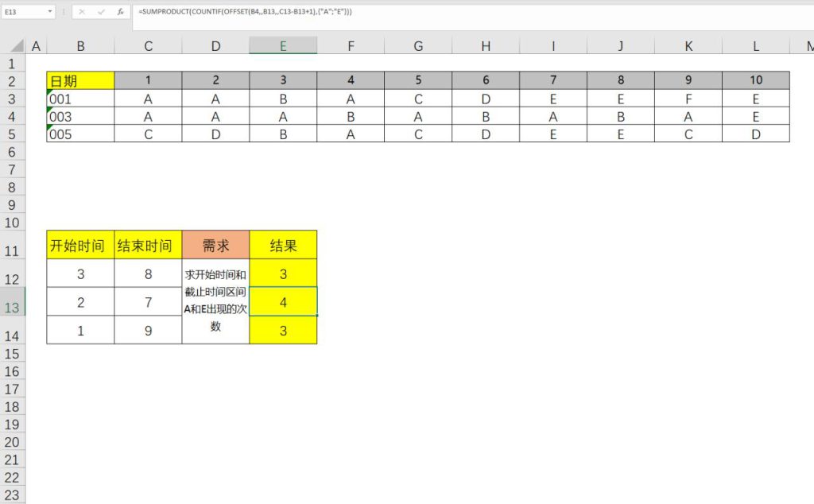Click inside the SUMPRODUCT formula bar text
Viewport: 814px width, 504px height.
pyautogui.click(x=245, y=11)
